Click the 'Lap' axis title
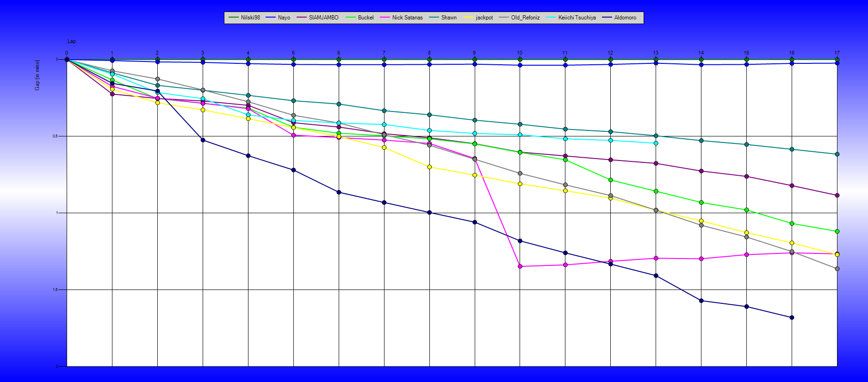This screenshot has height=382, width=868. [x=72, y=42]
